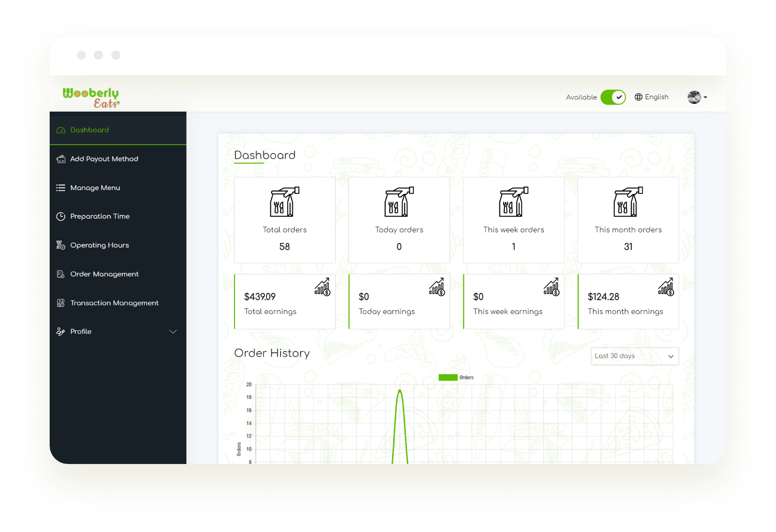
Task: Click the $124.28 this month earnings value
Action: point(603,297)
